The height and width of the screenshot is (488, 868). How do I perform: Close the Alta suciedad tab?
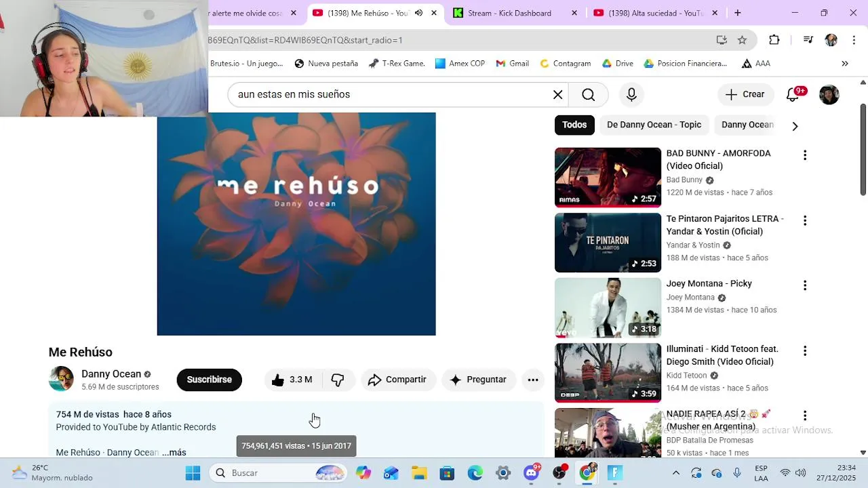click(x=715, y=13)
